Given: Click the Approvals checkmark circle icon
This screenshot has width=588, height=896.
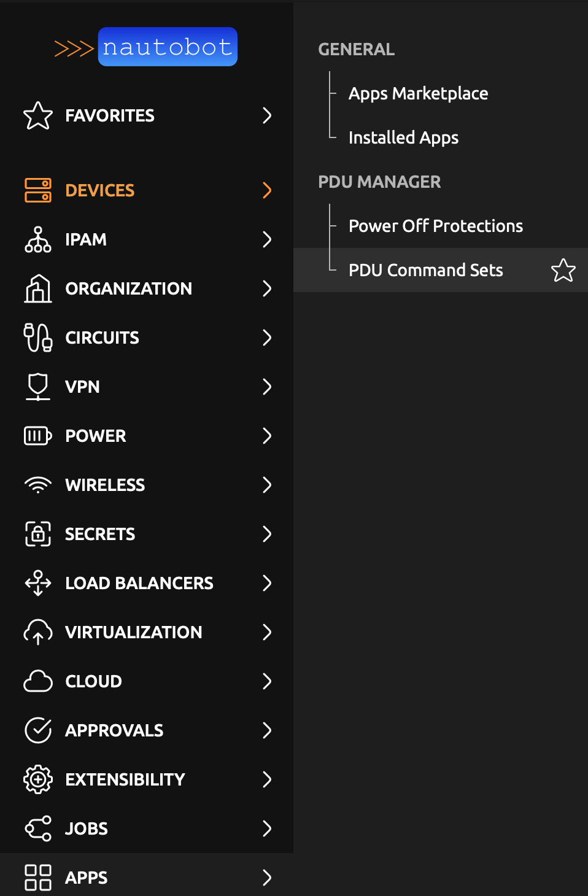Looking at the screenshot, I should tap(38, 730).
